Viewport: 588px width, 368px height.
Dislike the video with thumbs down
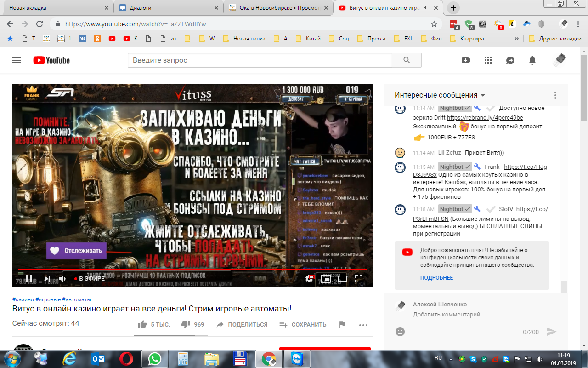(x=186, y=324)
